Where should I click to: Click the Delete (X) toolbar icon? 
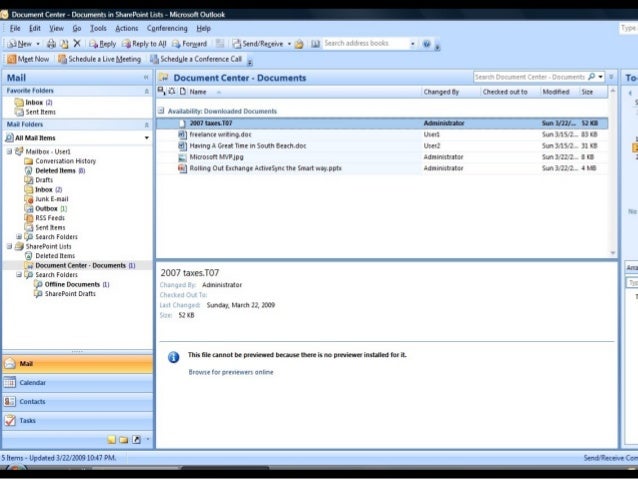tap(77, 44)
